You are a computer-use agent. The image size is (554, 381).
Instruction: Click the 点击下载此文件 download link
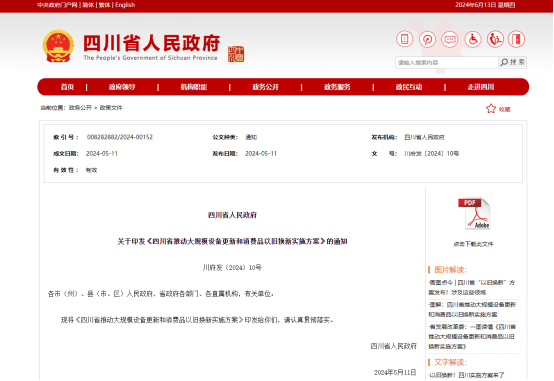[x=473, y=244]
